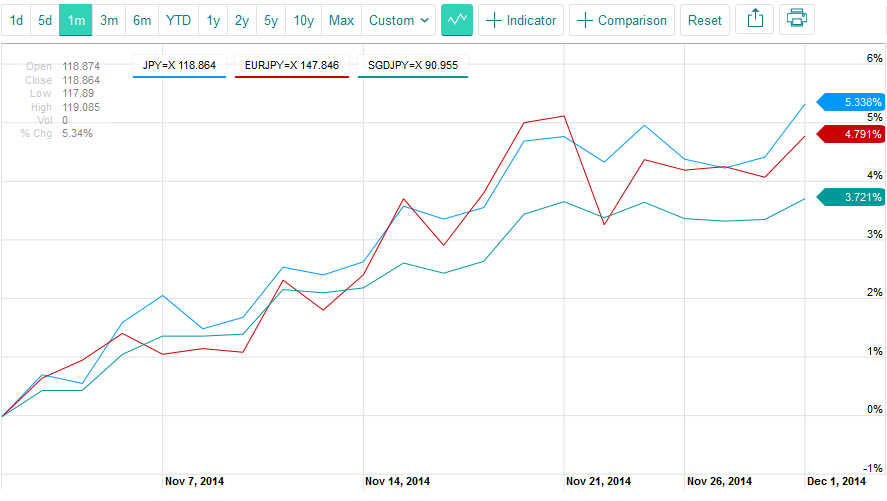
Task: Switch to the 3m range
Action: click(x=109, y=20)
